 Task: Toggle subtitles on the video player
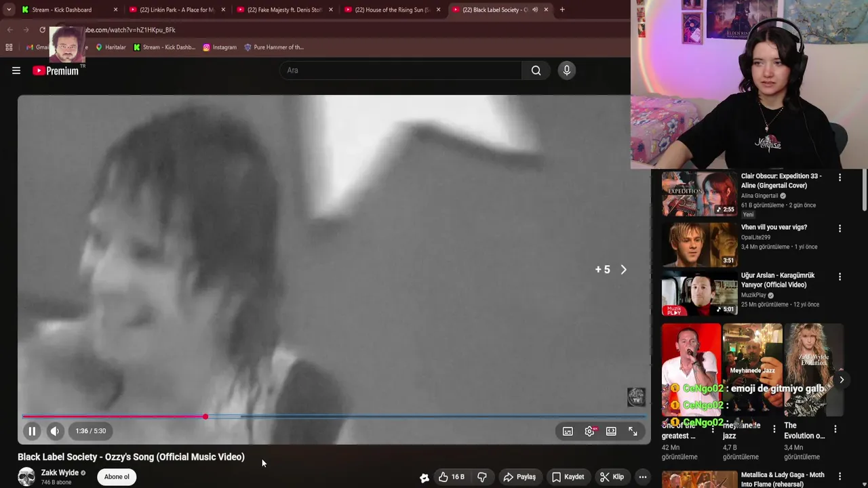click(568, 431)
